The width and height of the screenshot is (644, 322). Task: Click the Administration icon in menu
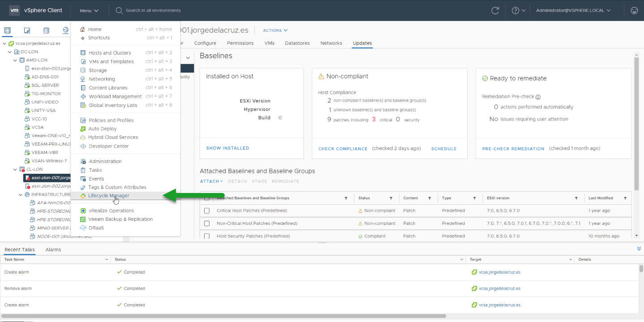point(83,161)
